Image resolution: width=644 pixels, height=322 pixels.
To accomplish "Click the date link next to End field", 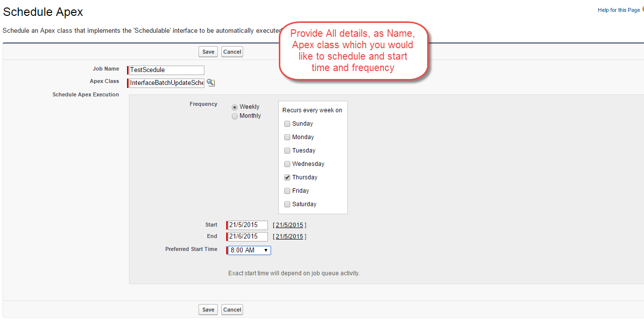I will [x=289, y=237].
